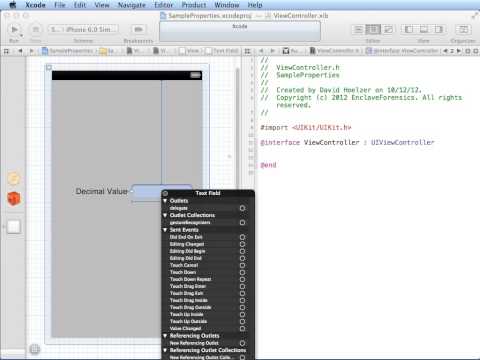Open Run button dropdown arrow
The width and height of the screenshot is (480, 360).
pos(21,35)
